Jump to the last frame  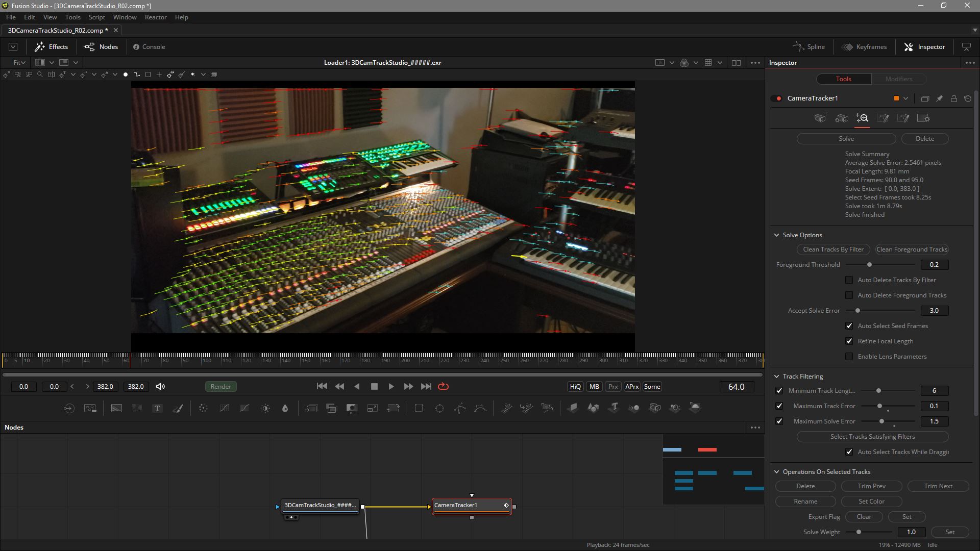(x=426, y=386)
